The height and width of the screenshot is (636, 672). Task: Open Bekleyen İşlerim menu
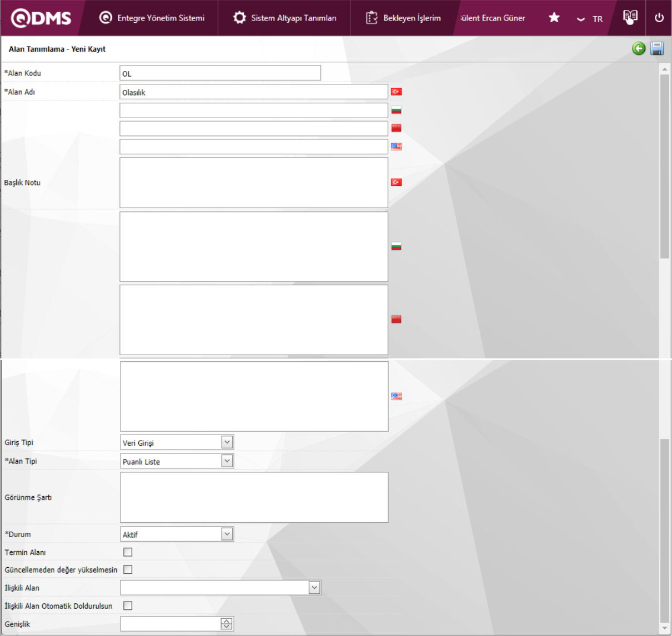coord(403,18)
